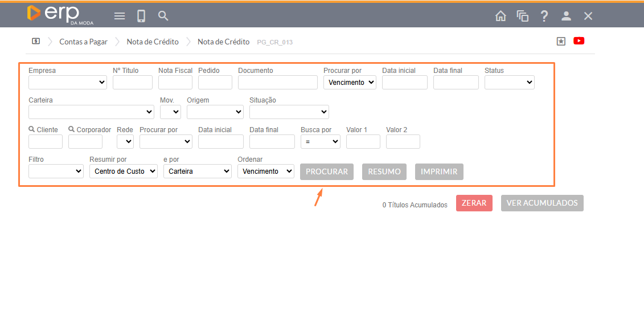
Task: Expand the Carteira dropdown list
Action: point(91,112)
